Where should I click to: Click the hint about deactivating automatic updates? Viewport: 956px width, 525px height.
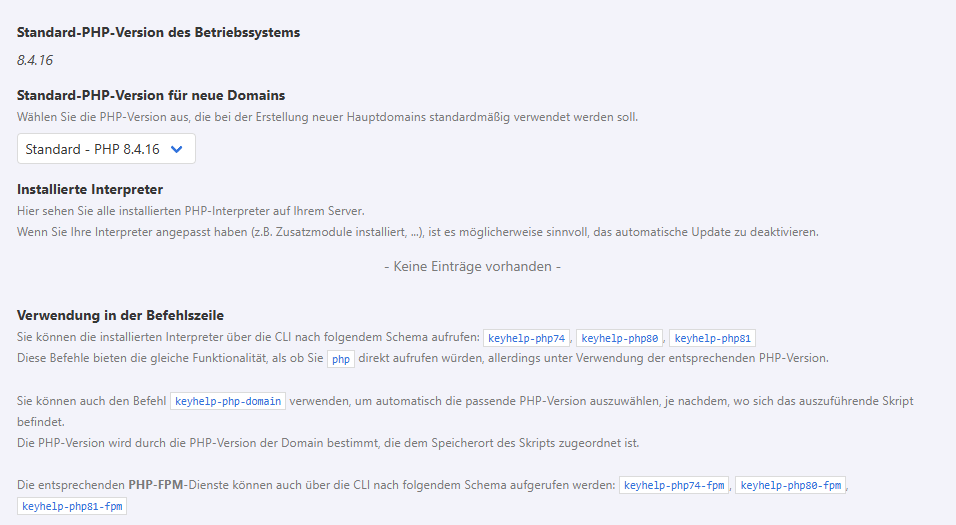[418, 232]
